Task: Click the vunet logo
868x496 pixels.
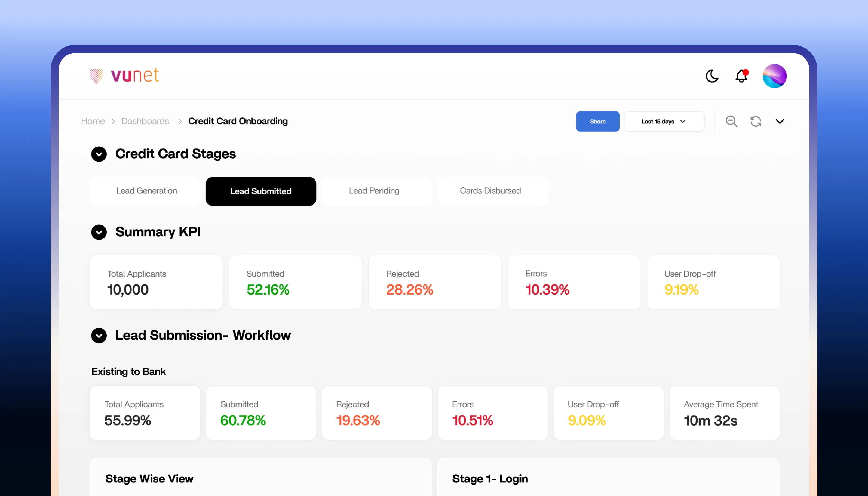Action: pyautogui.click(x=124, y=75)
